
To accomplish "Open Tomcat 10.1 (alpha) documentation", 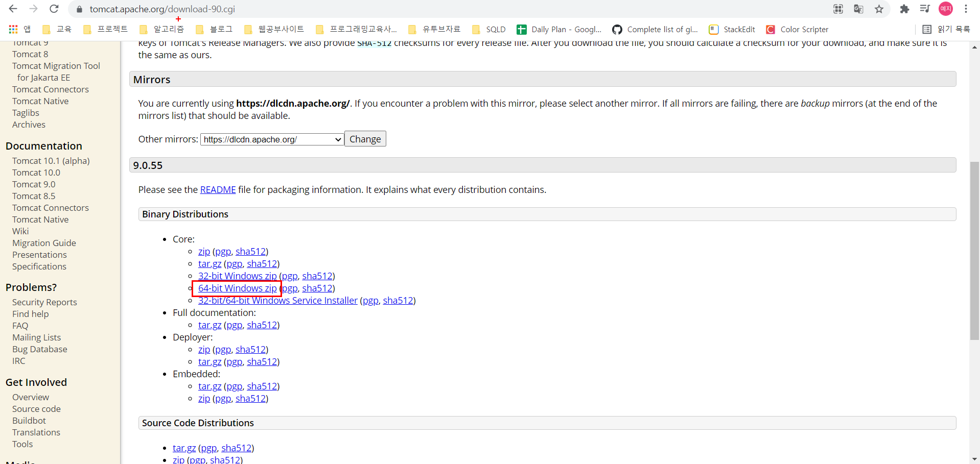I will point(51,161).
